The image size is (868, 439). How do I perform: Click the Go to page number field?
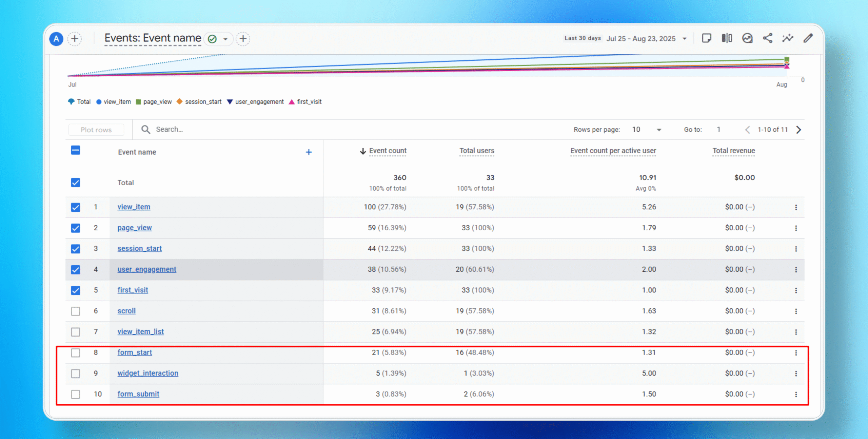click(x=719, y=129)
